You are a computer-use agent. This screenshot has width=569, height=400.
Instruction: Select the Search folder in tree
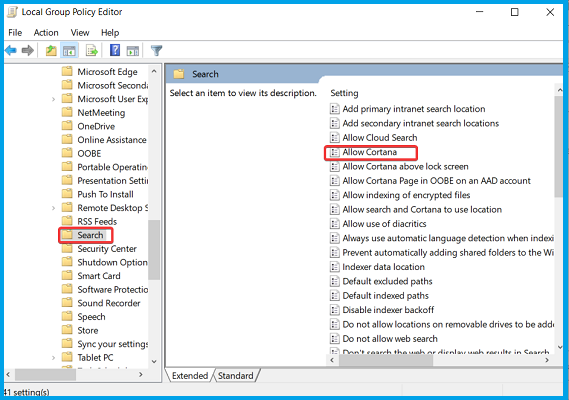click(x=90, y=235)
